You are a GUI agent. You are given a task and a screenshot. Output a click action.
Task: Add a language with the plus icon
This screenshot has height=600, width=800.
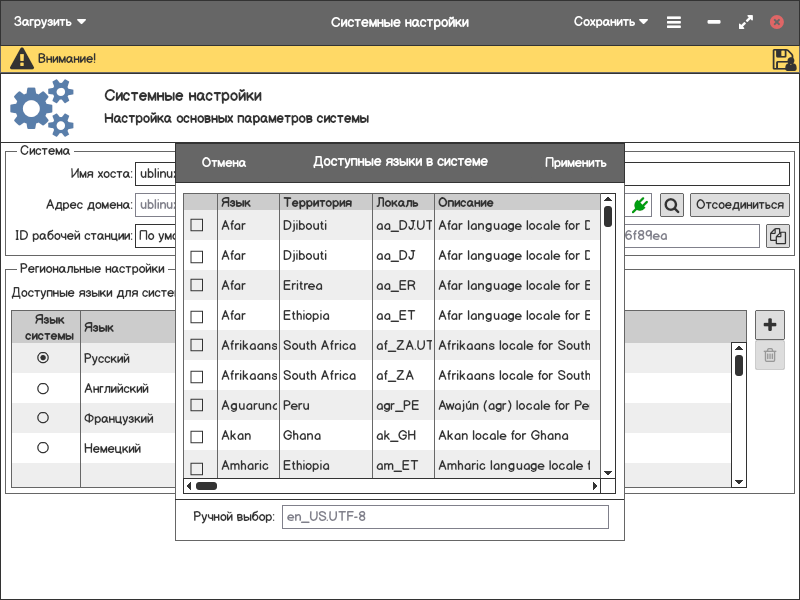coord(770,325)
